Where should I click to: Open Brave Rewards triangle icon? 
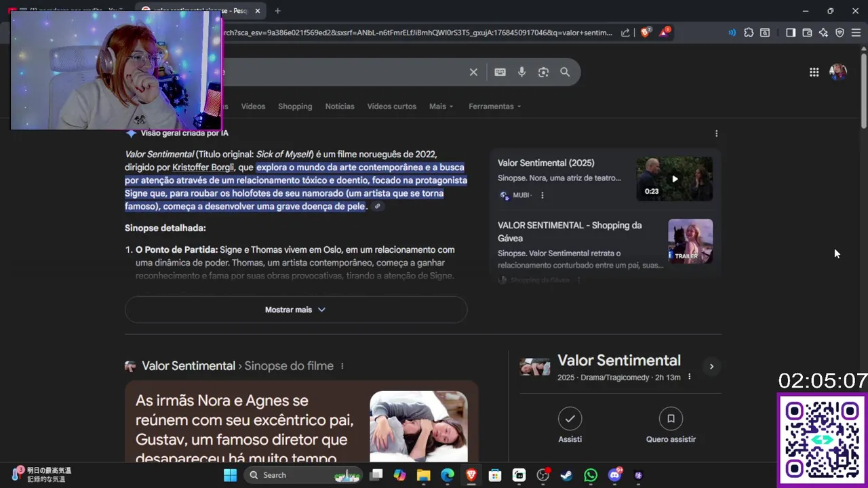click(665, 32)
